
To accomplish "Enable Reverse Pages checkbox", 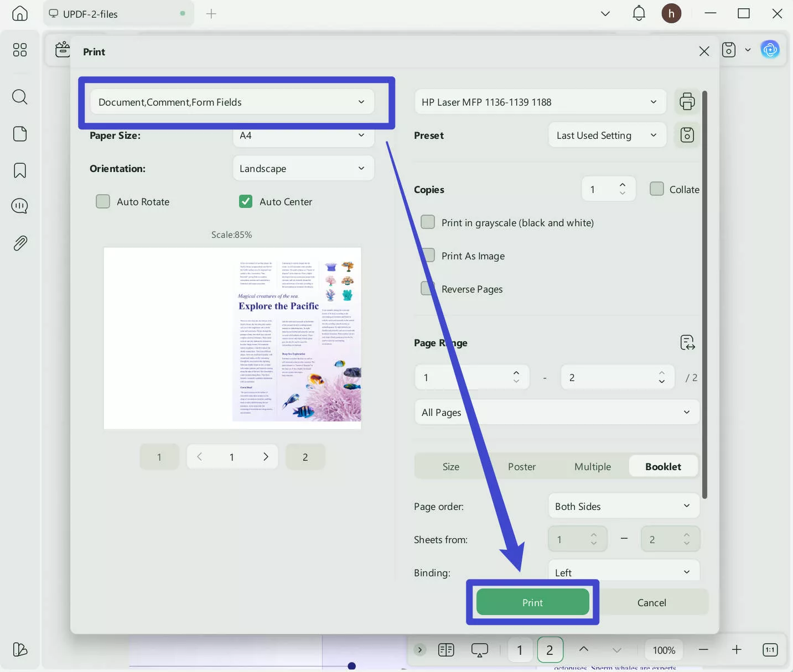I will 428,289.
